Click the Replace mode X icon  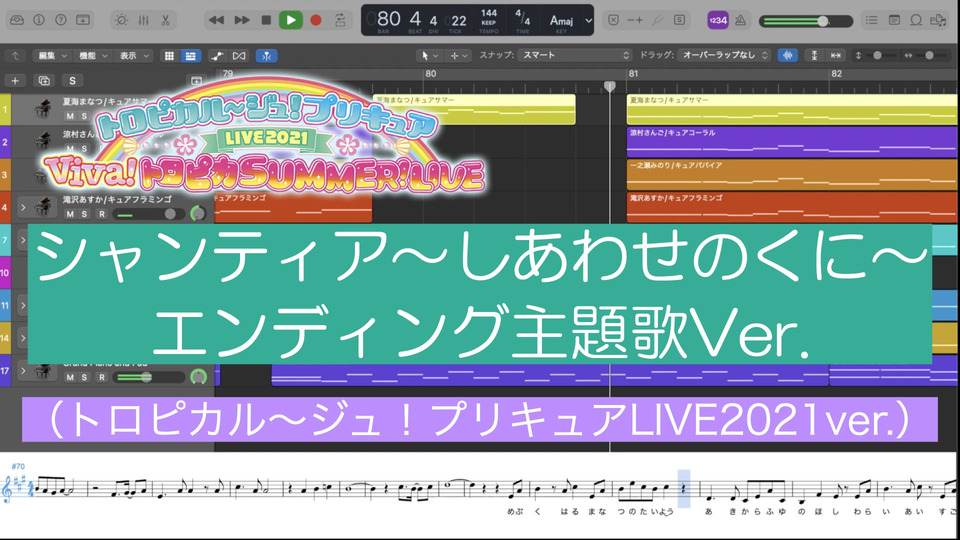[x=613, y=20]
